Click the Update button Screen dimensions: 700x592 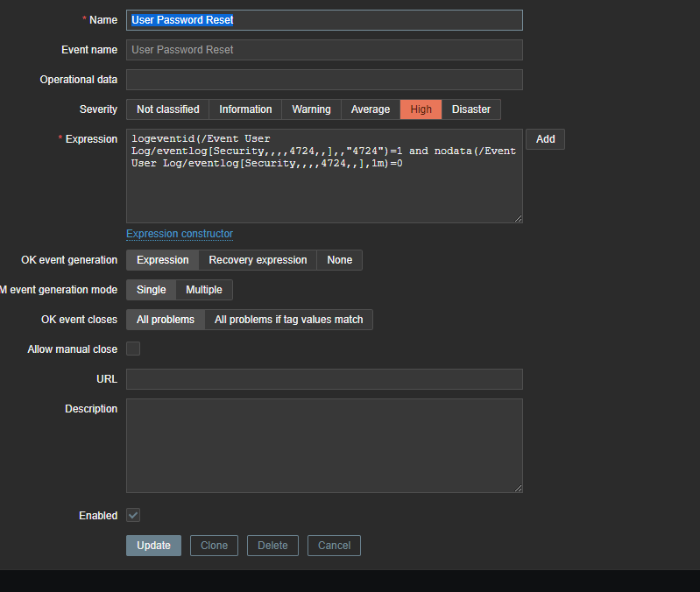coord(153,546)
